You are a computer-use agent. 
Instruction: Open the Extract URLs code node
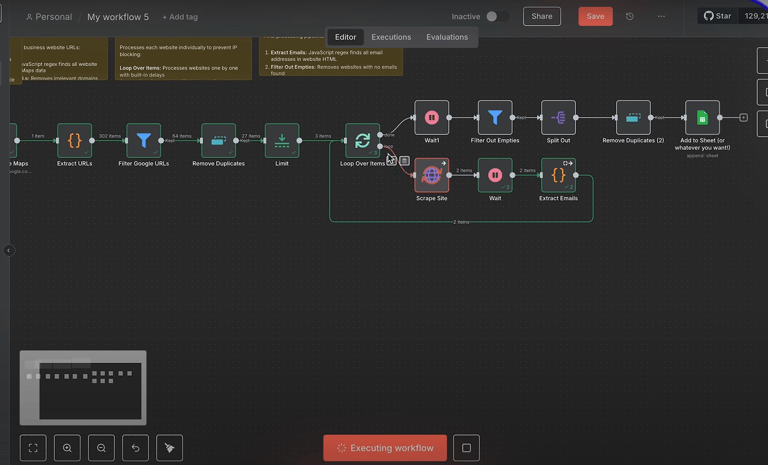[74, 141]
